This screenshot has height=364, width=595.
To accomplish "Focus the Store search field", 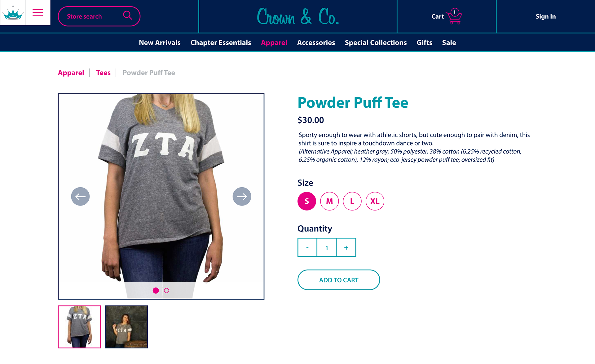I will 99,16.
